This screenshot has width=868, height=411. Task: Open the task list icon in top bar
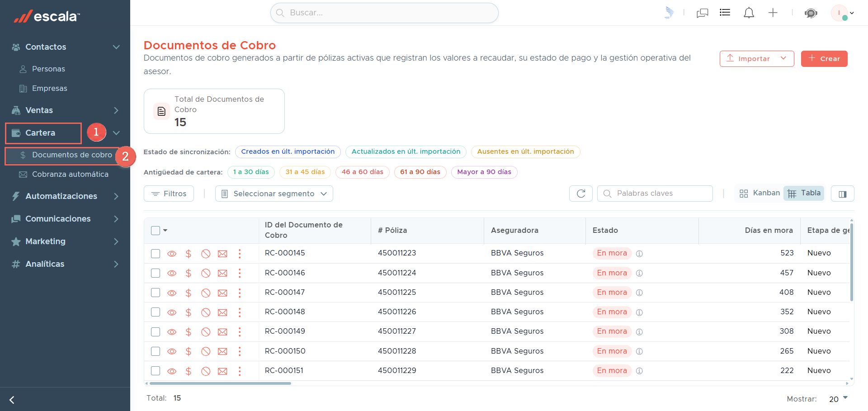pos(725,13)
